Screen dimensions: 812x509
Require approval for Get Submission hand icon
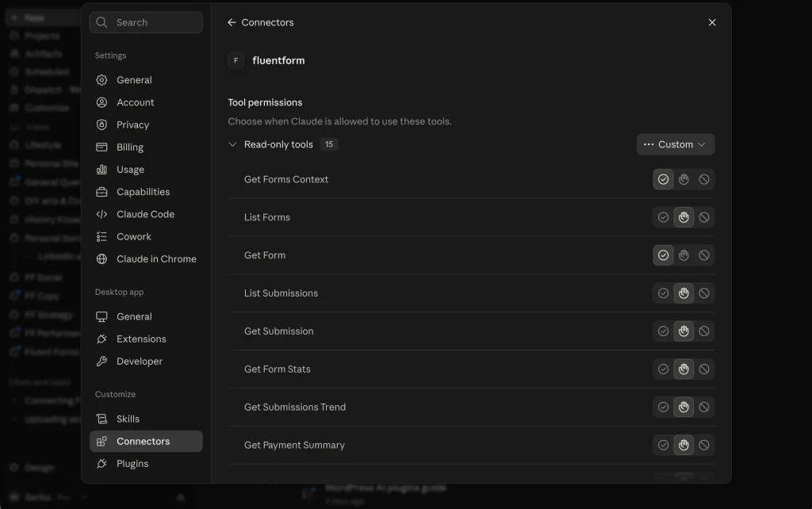pos(684,331)
